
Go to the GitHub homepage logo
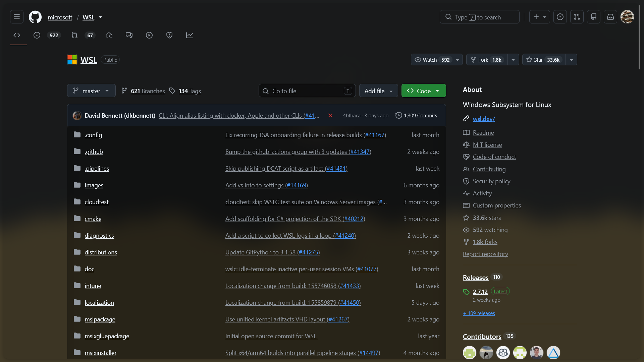pyautogui.click(x=35, y=17)
